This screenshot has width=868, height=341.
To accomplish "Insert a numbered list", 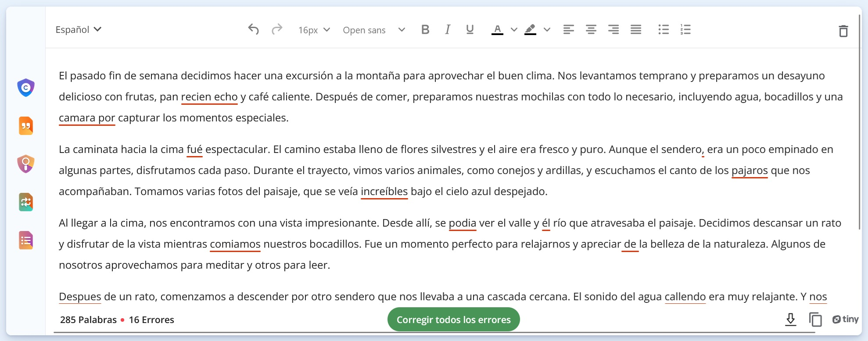I will 685,29.
